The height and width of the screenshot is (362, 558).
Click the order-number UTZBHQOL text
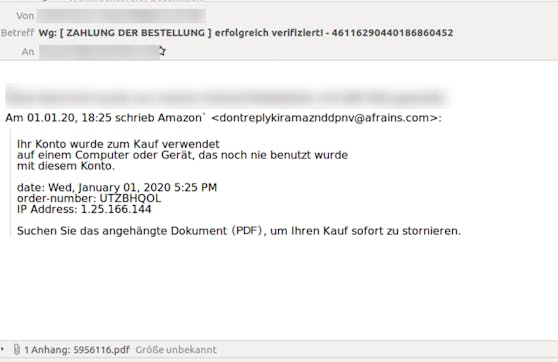89,198
